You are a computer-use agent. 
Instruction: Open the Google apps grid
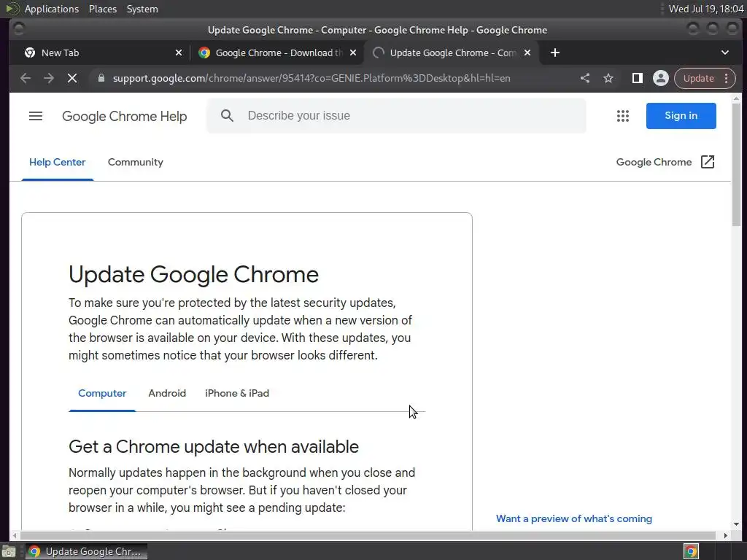pyautogui.click(x=622, y=116)
